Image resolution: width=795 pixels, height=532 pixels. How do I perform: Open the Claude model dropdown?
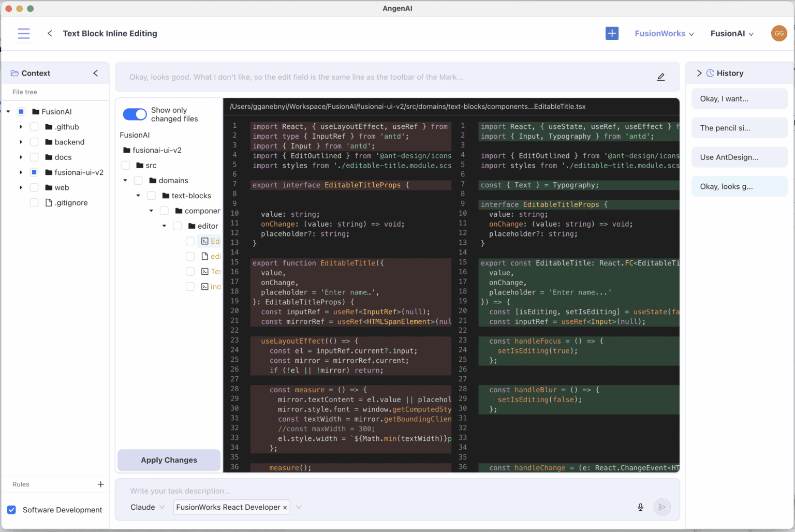click(148, 507)
